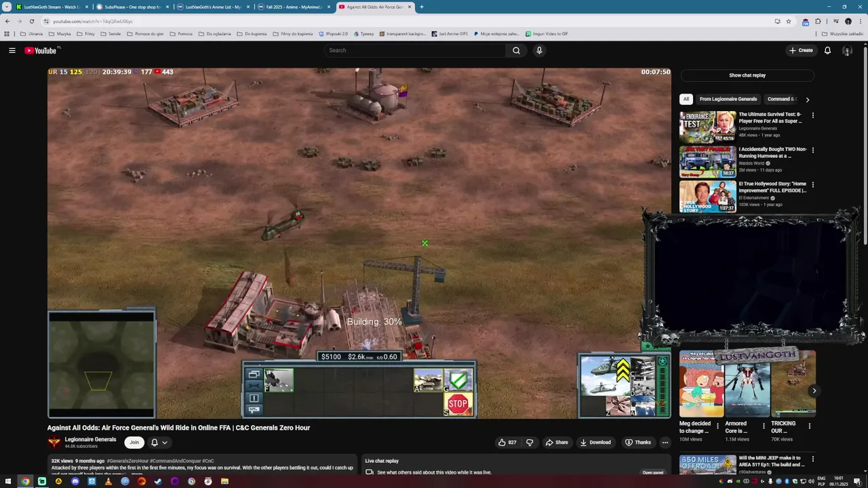Click inside the YouTube search field
Viewport: 868px width, 488px height.
tap(414, 50)
